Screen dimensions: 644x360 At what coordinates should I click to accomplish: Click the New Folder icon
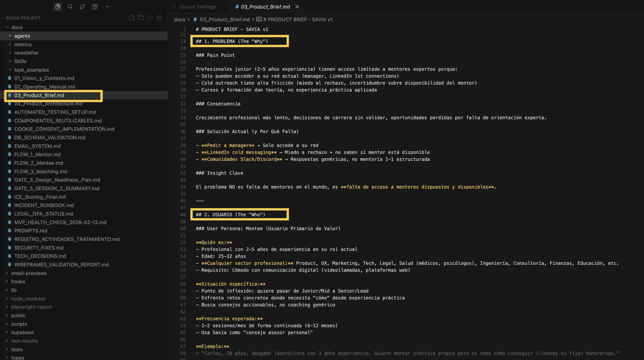coord(141,18)
